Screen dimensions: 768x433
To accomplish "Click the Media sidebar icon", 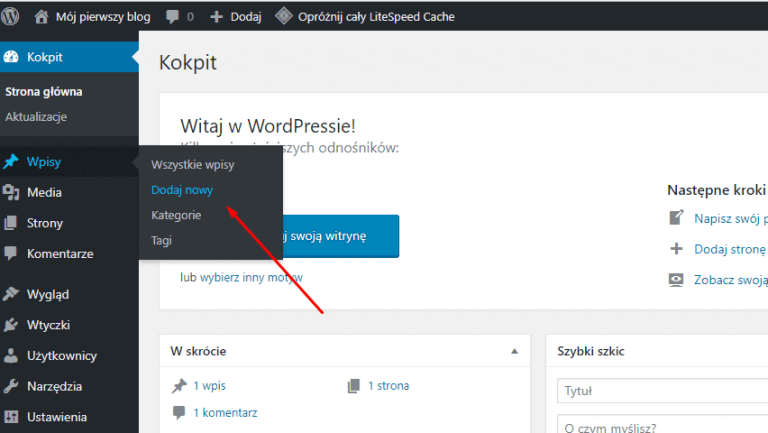I will pyautogui.click(x=11, y=192).
